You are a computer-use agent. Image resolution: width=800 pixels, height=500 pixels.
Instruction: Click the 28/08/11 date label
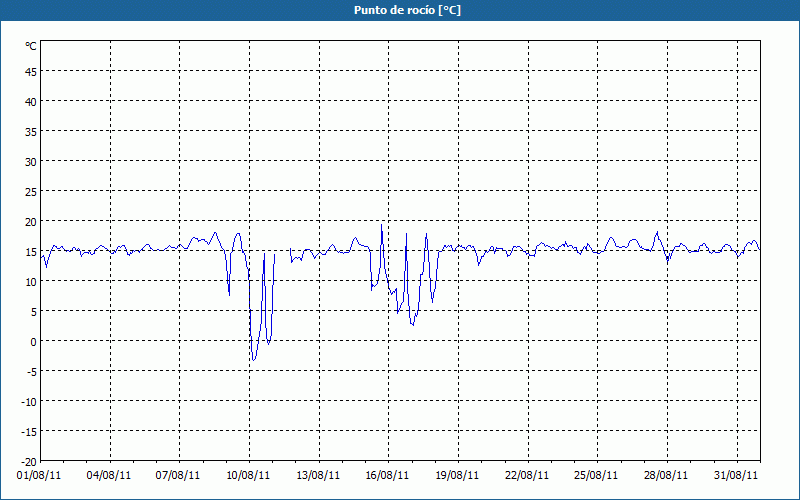pos(666,475)
